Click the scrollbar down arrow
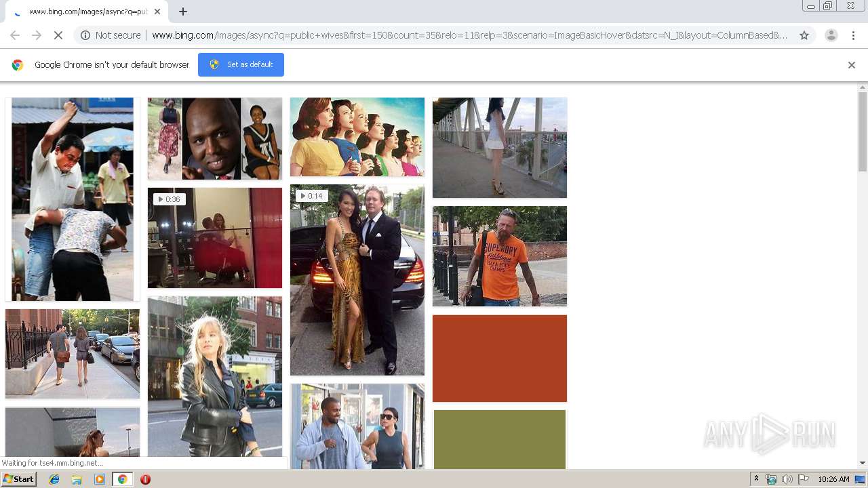 coord(863,463)
